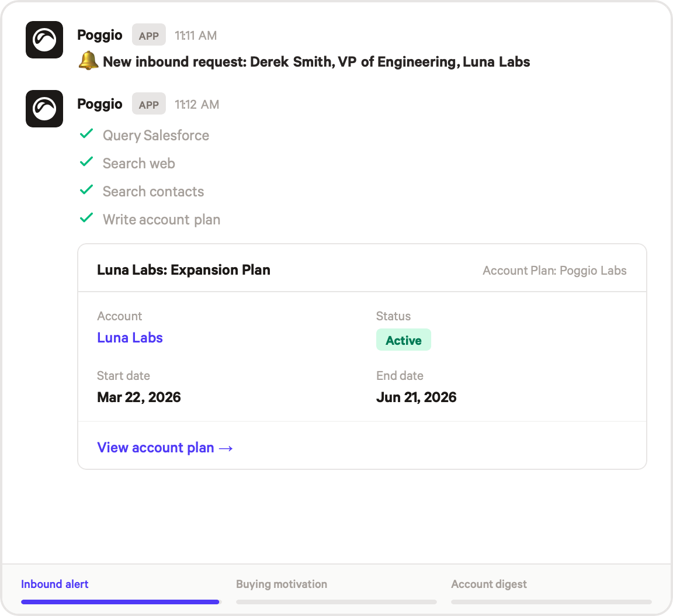This screenshot has height=616, width=673.
Task: Click the APP badge on the 11:12 AM message
Action: pyautogui.click(x=149, y=105)
